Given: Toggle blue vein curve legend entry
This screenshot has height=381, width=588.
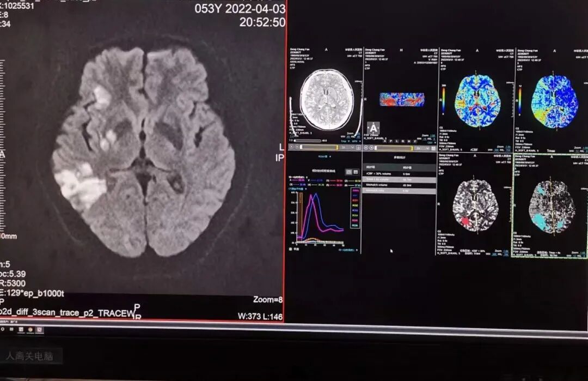Looking at the screenshot, I should (x=356, y=196).
